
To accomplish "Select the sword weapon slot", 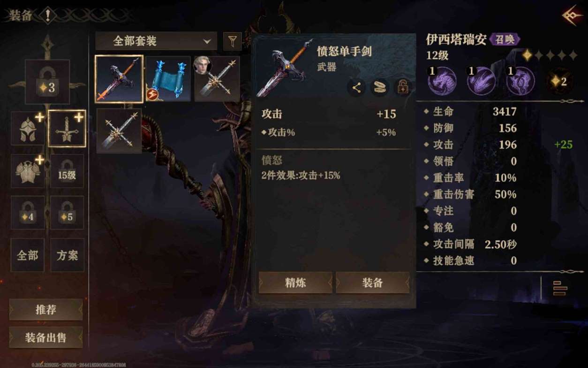I will (67, 129).
